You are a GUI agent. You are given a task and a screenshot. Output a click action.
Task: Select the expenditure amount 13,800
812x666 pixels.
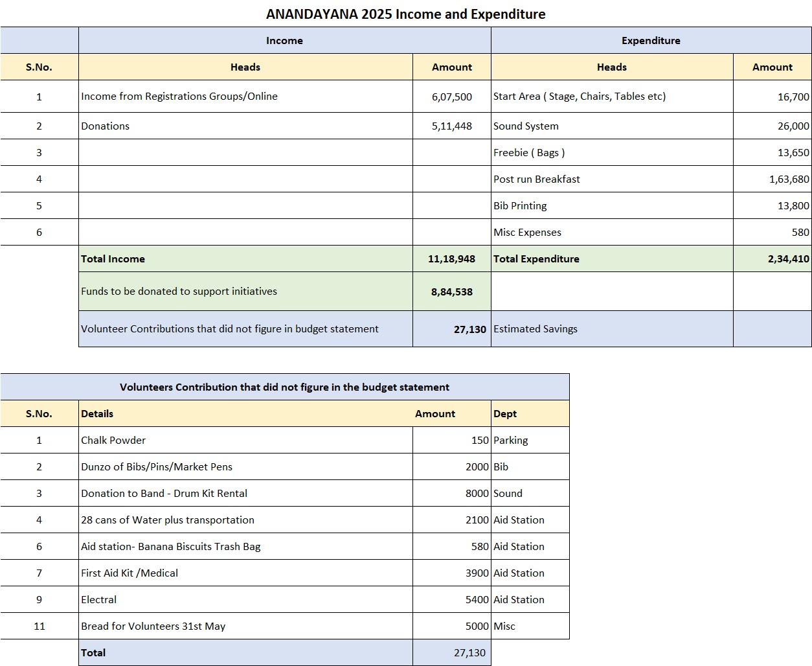tap(773, 205)
